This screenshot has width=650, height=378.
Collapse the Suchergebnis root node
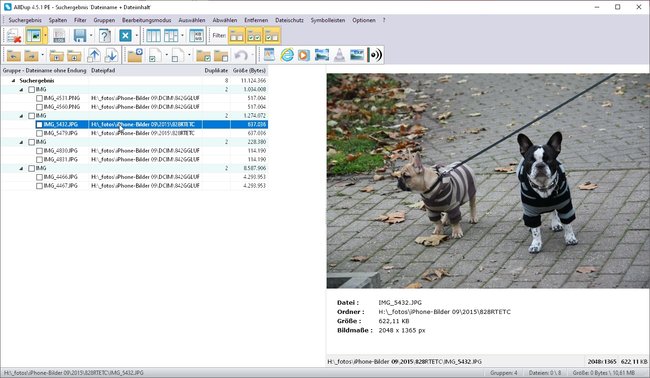click(13, 81)
